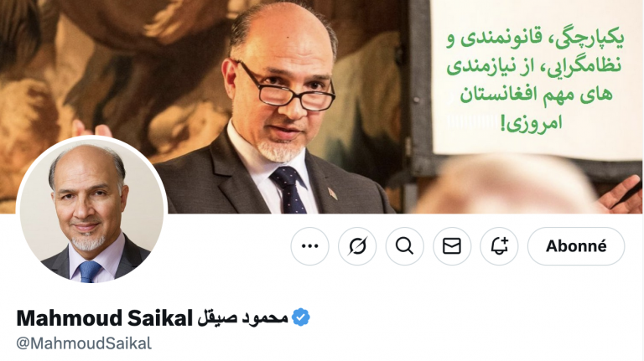Click the Mahmoud Saikal display name
The image size is (644, 361).
[x=104, y=318]
